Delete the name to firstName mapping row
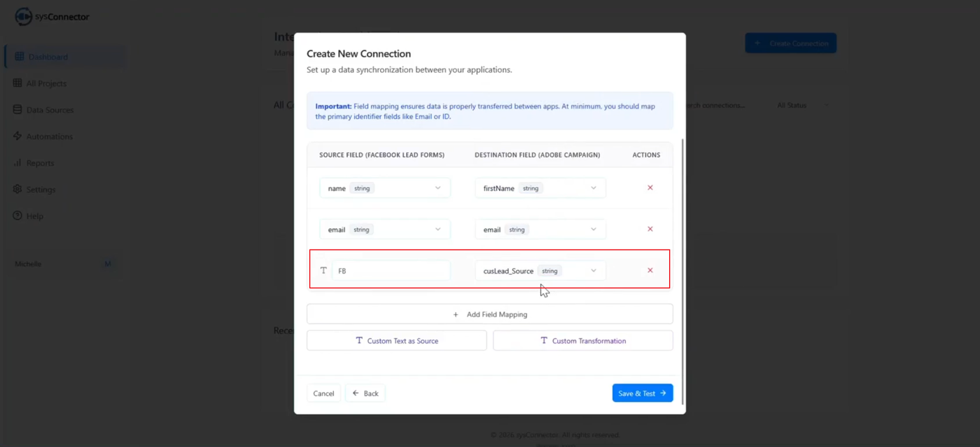This screenshot has height=447, width=980. pyautogui.click(x=650, y=188)
